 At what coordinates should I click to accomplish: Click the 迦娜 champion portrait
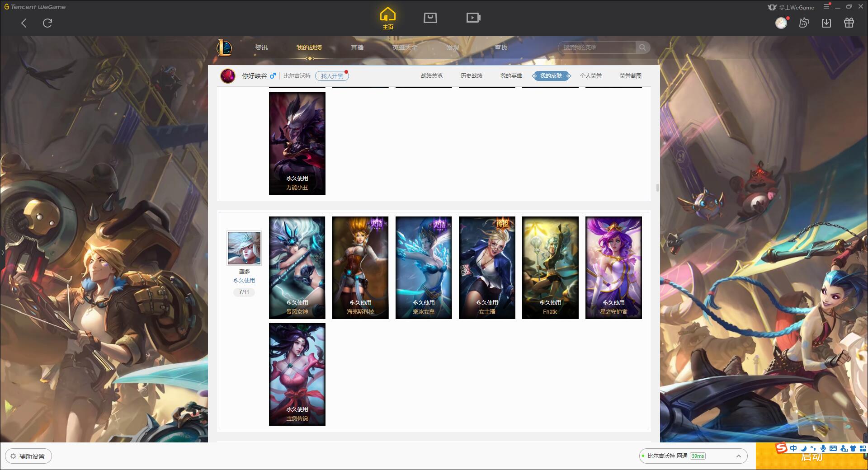(244, 248)
